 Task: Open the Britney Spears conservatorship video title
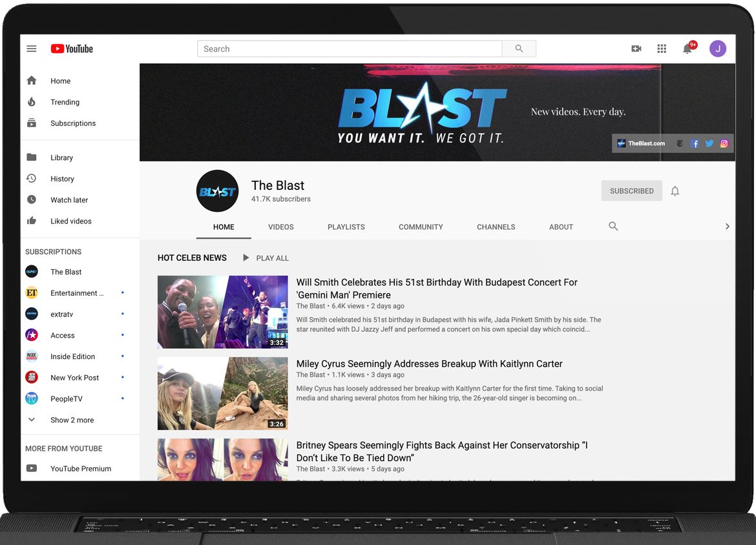click(x=441, y=451)
